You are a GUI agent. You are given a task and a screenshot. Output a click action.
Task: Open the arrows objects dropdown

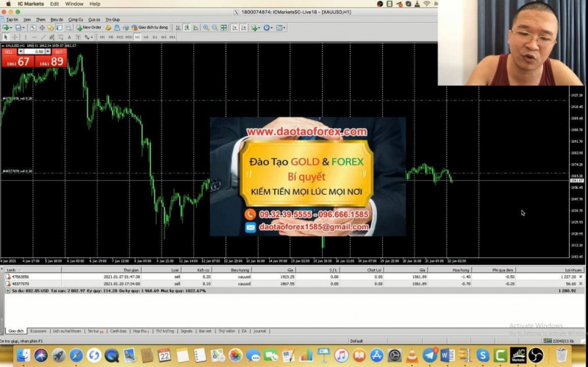coord(88,38)
